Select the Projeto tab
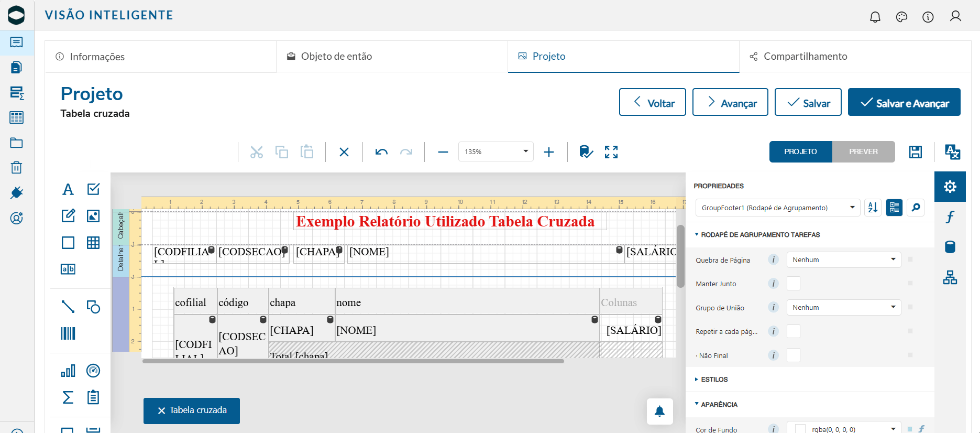This screenshot has width=980, height=433. [x=624, y=57]
